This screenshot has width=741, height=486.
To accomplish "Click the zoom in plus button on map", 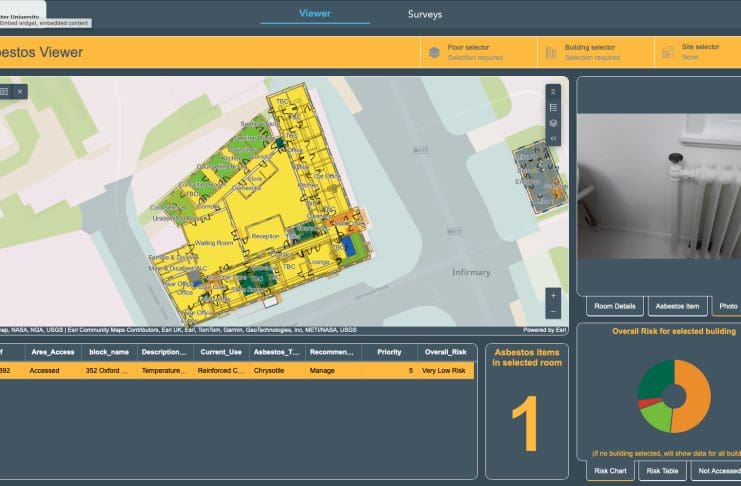I will [x=553, y=296].
